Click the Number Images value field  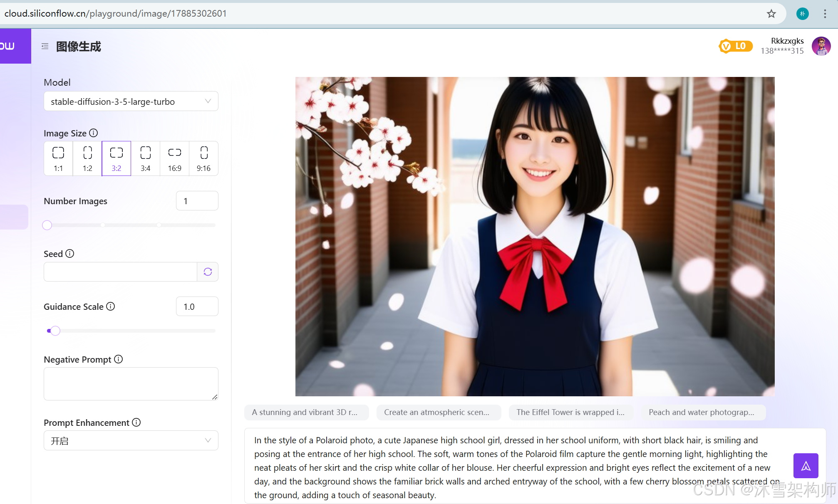(197, 201)
